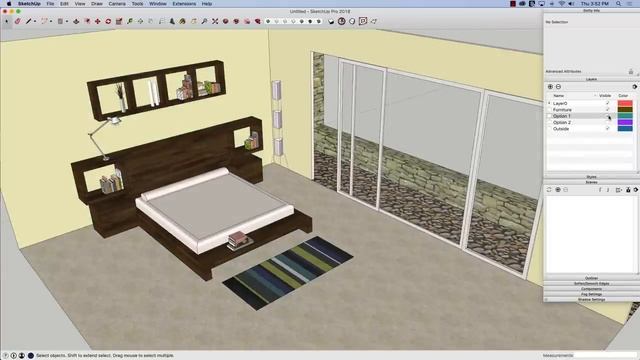640x360 pixels.
Task: Click the Visible column header
Action: [605, 96]
